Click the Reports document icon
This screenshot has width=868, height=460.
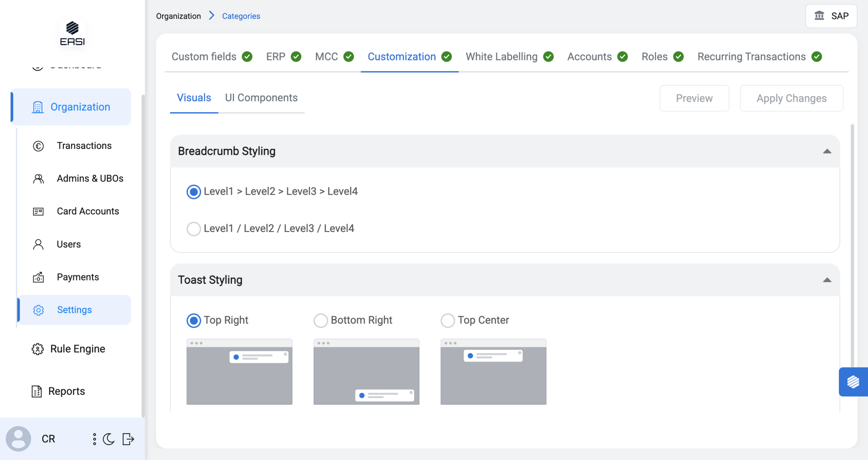pyautogui.click(x=37, y=391)
